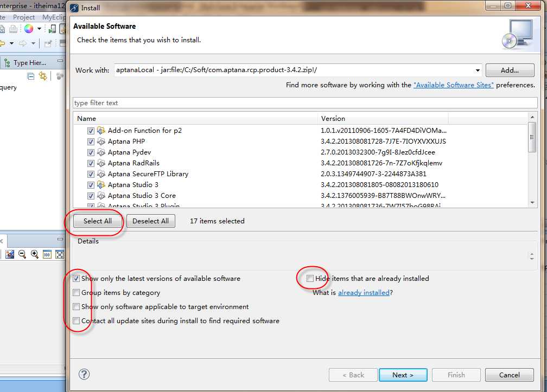Click the grayed forward arrow in MyEclipse toolbar
This screenshot has width=547, height=392.
(x=23, y=43)
